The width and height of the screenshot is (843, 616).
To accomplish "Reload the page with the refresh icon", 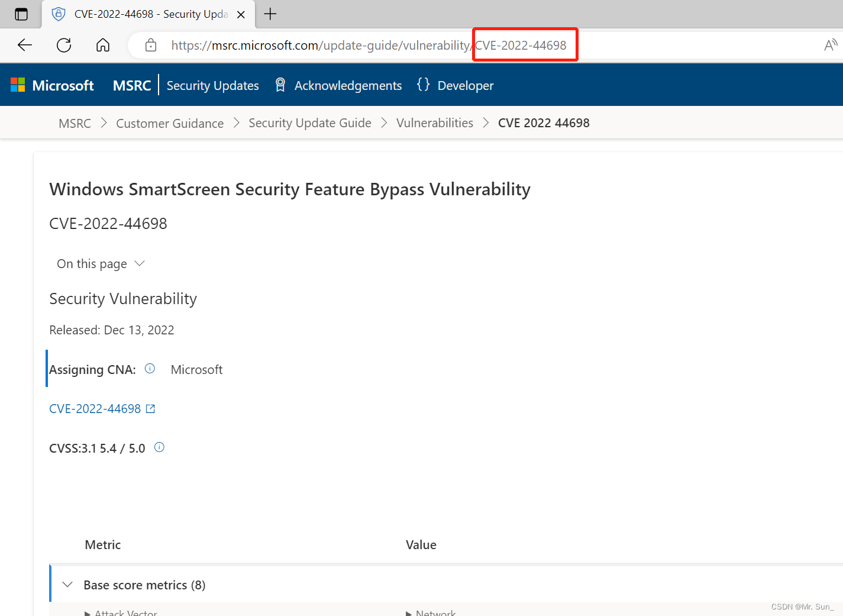I will 64,45.
